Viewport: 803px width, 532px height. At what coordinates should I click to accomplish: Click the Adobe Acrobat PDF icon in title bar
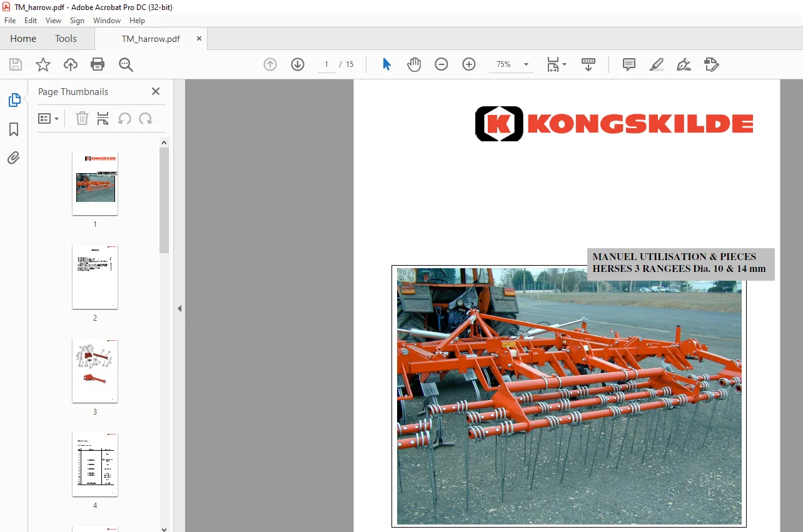[7, 7]
